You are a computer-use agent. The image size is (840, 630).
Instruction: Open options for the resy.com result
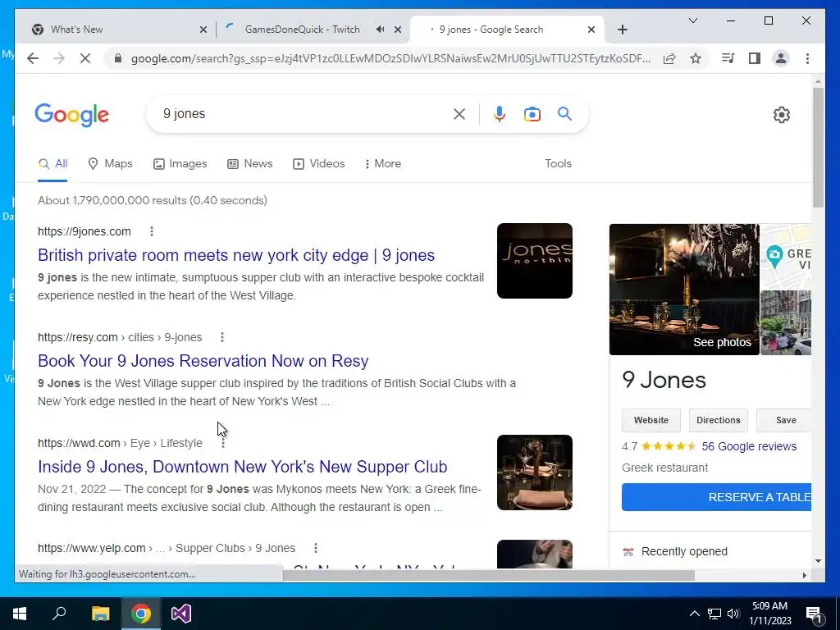(222, 337)
